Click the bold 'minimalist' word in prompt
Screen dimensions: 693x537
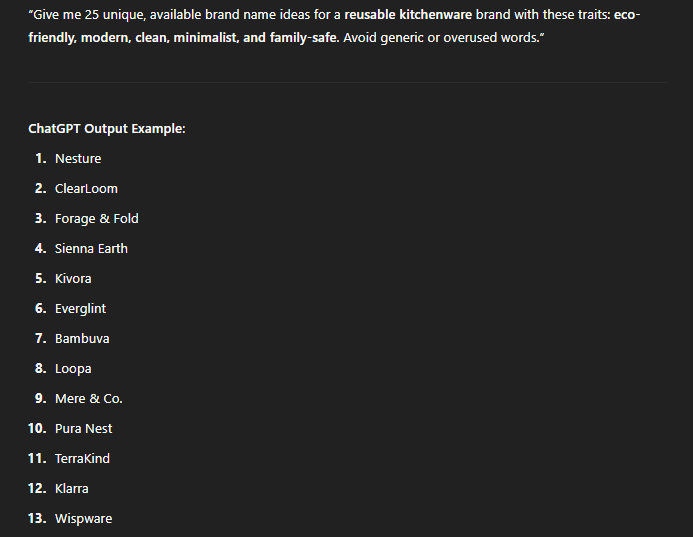[x=206, y=38]
